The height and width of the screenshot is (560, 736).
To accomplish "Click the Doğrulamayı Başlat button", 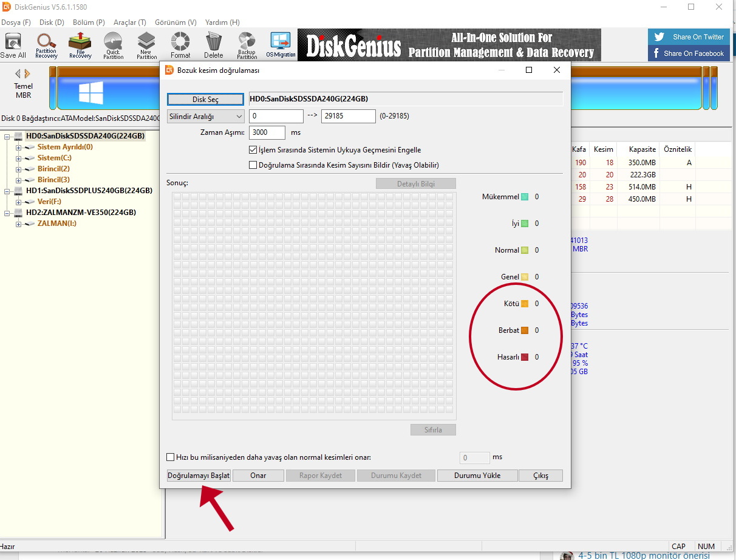I will pos(199,476).
